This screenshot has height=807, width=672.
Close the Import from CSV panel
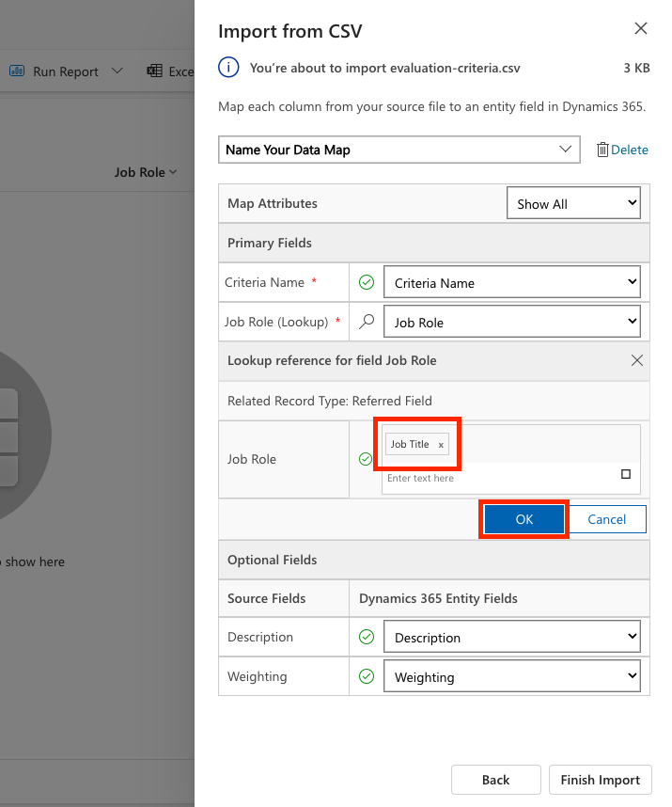(x=641, y=29)
